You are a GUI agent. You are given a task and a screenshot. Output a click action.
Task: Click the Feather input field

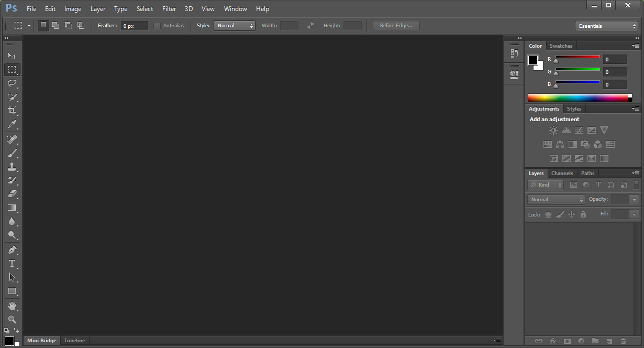135,26
